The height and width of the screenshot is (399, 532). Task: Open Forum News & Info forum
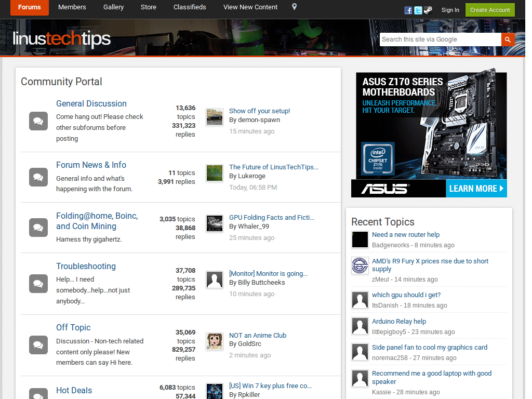pos(91,165)
